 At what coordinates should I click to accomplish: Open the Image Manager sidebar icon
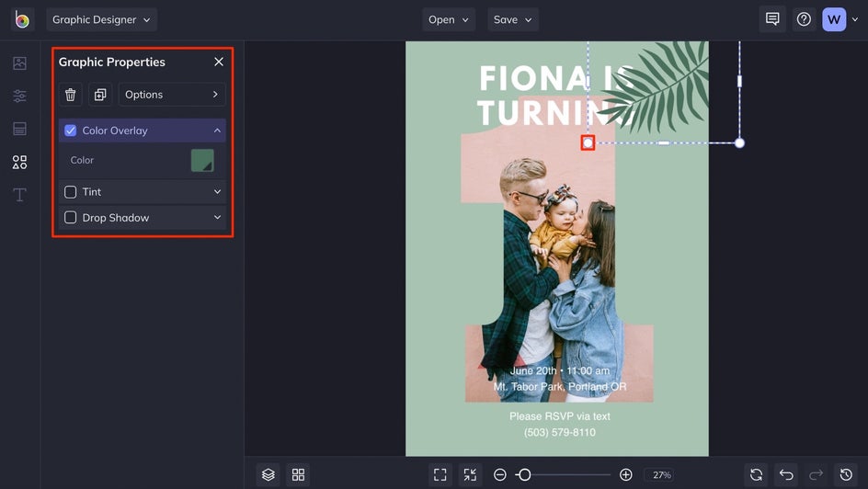pos(19,63)
